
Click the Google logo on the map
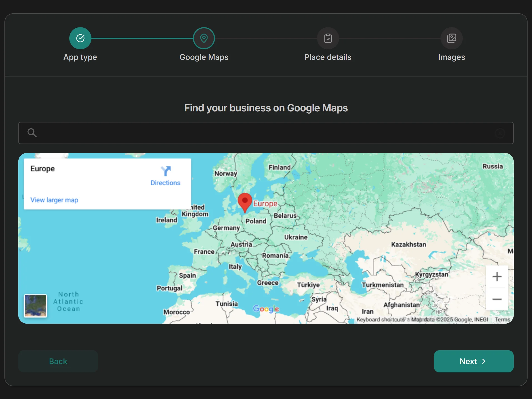266,309
